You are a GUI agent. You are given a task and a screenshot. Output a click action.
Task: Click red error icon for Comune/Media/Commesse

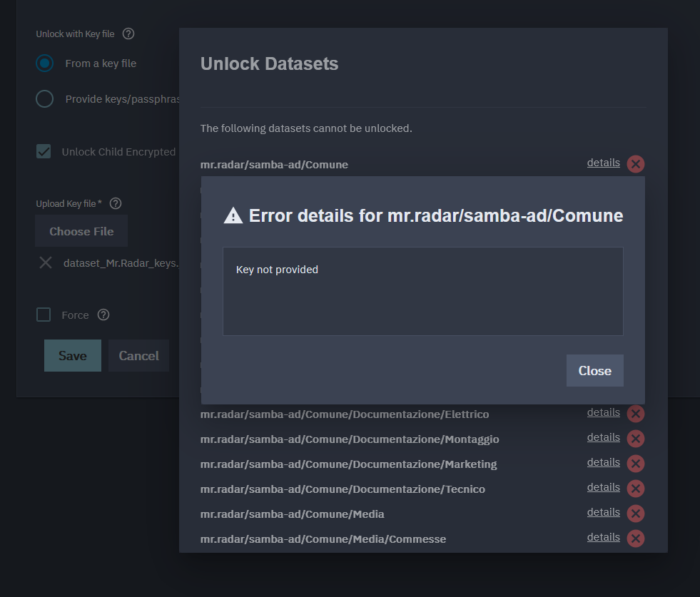pos(635,539)
